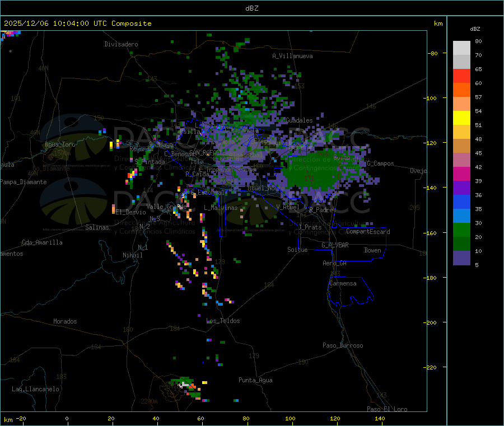
Task: Select the magenta legend swatch for 39–42 dBZ
Action: point(461,174)
